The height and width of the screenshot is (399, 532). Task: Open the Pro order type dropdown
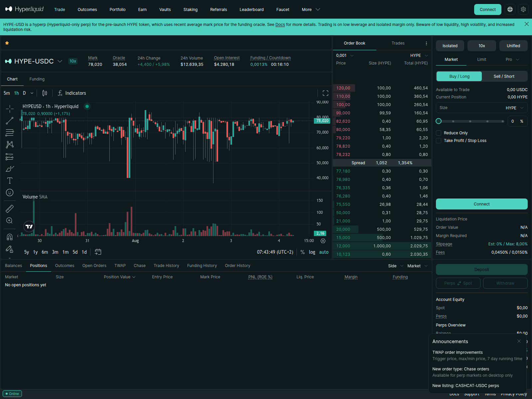tap(512, 60)
